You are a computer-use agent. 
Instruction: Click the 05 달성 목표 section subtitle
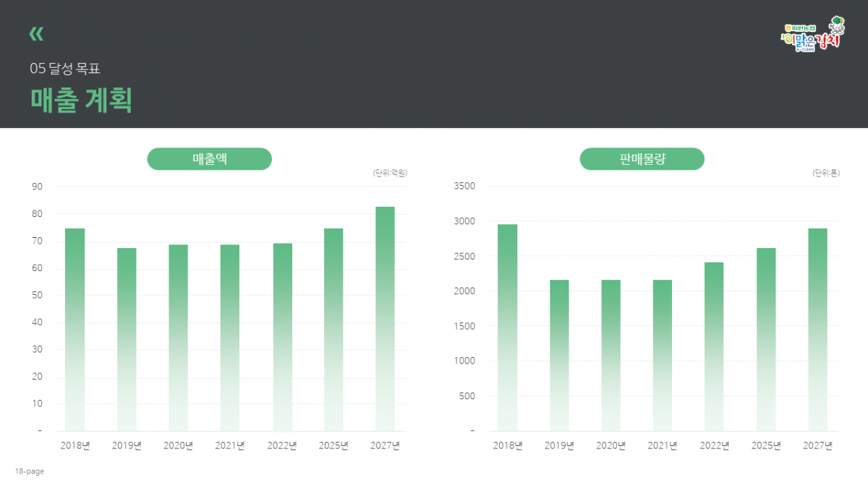(x=65, y=69)
